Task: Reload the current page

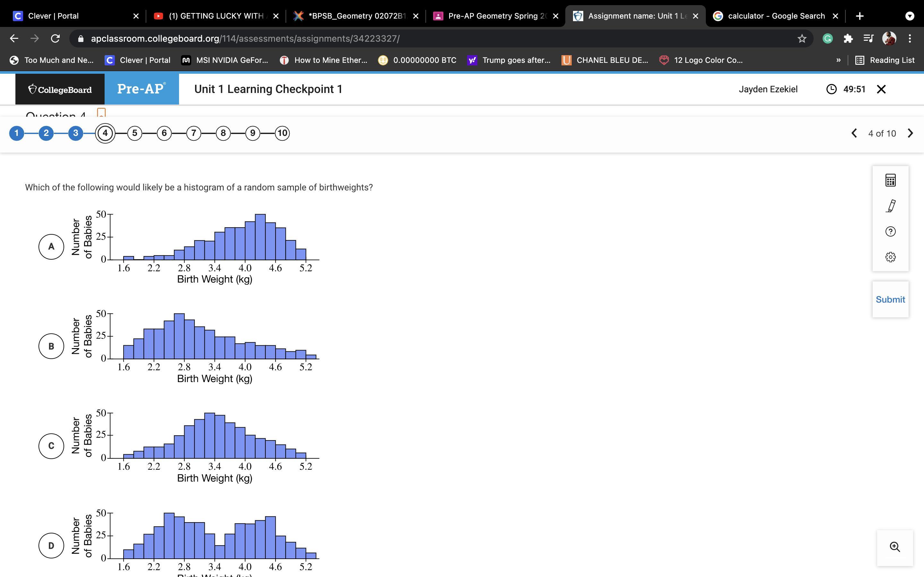Action: (56, 38)
